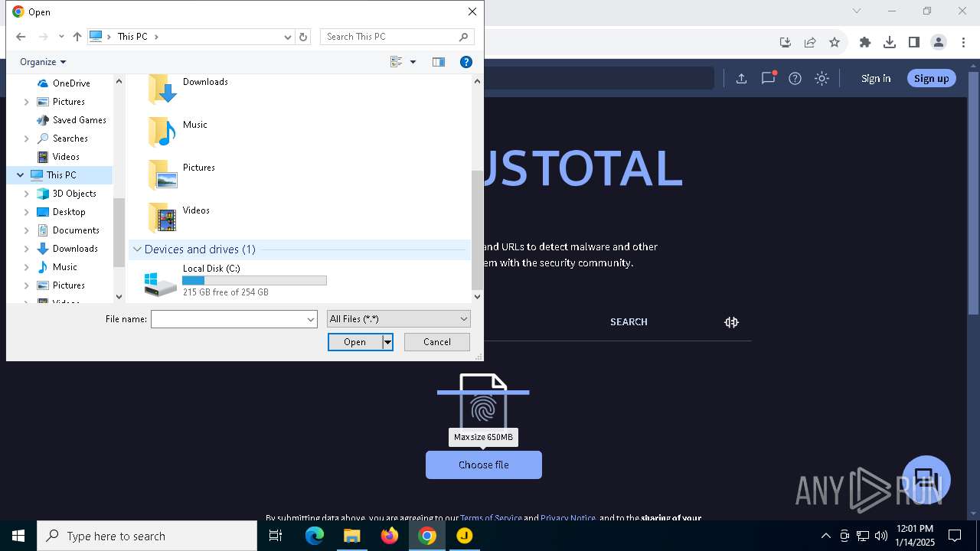Click the Search This PC box

397,37
